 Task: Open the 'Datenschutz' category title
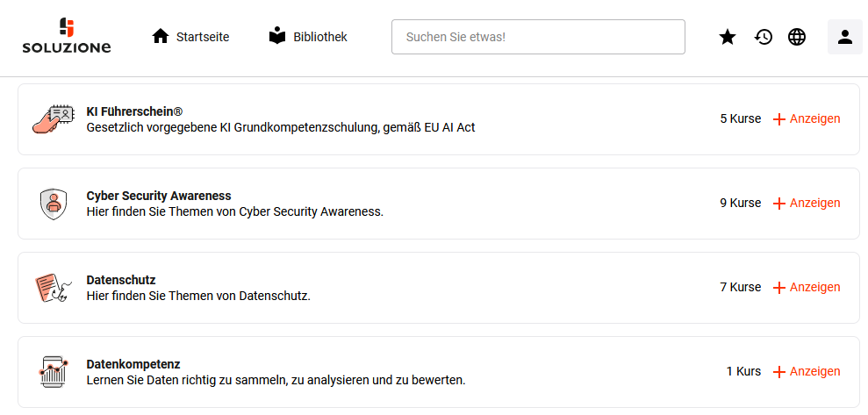coord(121,280)
